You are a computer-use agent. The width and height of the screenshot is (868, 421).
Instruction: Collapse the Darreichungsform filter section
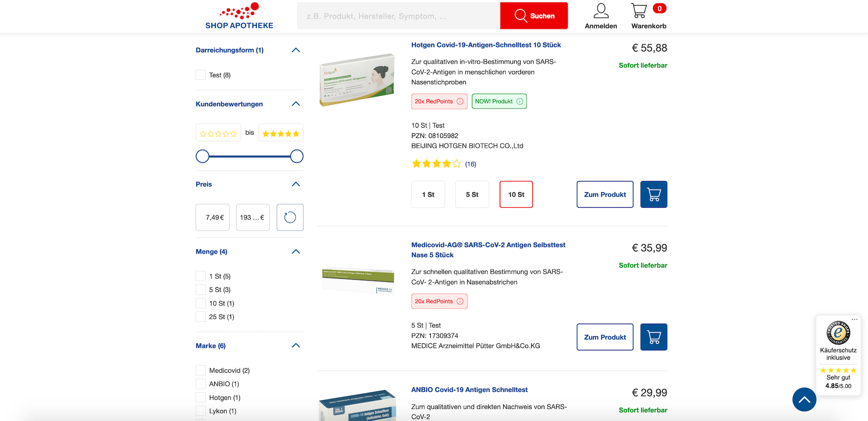[x=296, y=50]
